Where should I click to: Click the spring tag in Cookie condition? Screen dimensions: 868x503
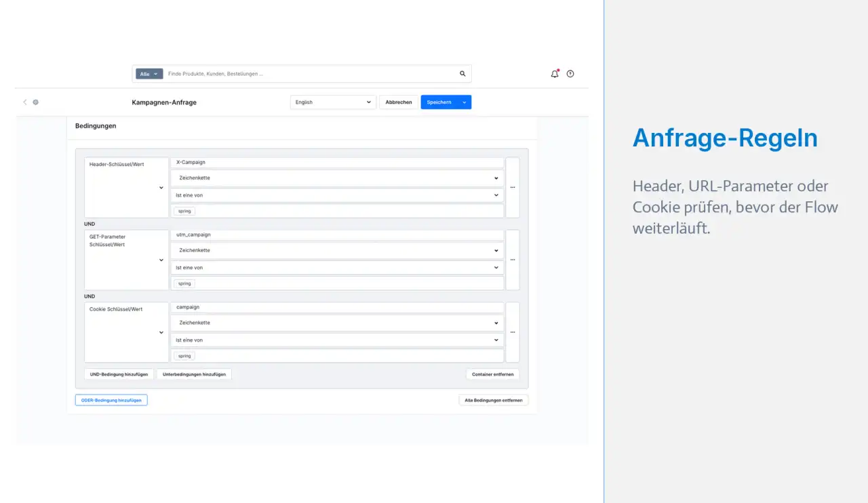tap(184, 356)
